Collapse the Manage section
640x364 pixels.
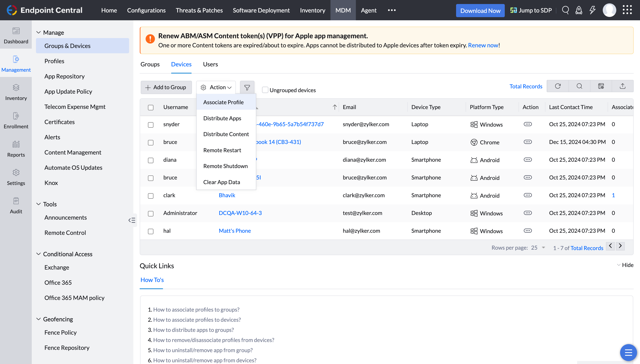39,33
